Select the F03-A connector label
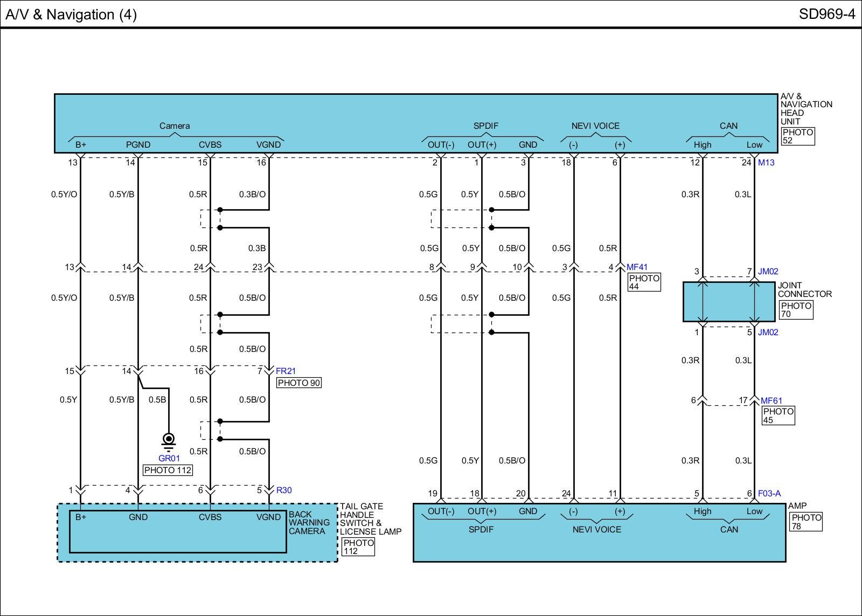 (769, 493)
